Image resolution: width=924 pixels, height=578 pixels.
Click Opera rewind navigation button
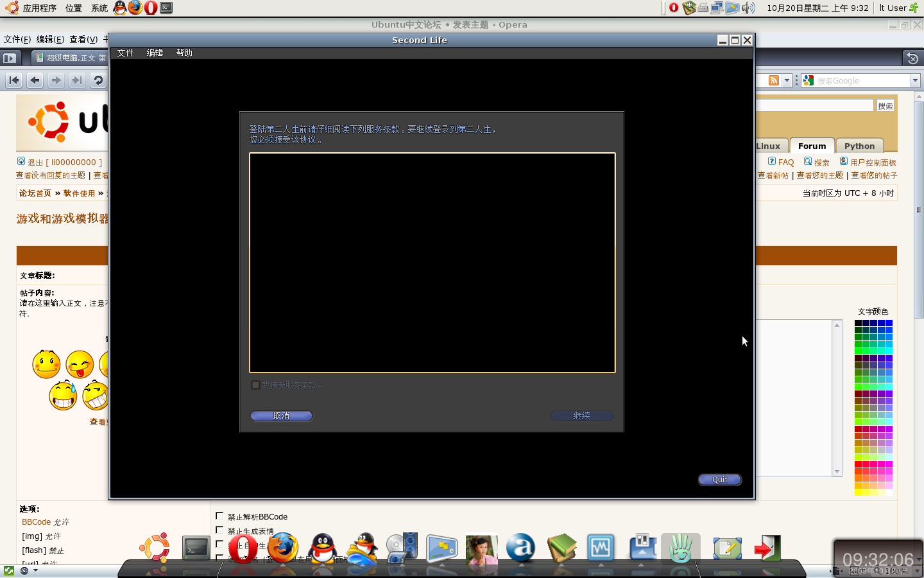tap(14, 80)
